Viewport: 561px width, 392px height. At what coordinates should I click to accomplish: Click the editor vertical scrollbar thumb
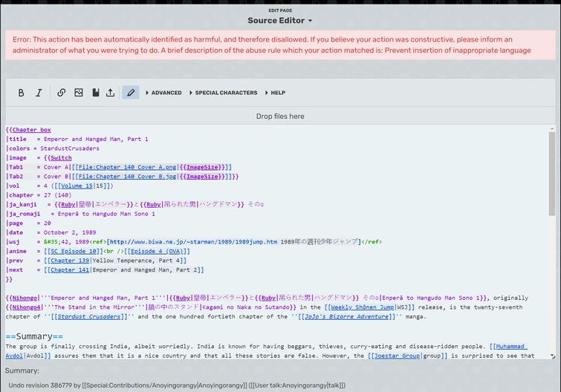[x=552, y=174]
